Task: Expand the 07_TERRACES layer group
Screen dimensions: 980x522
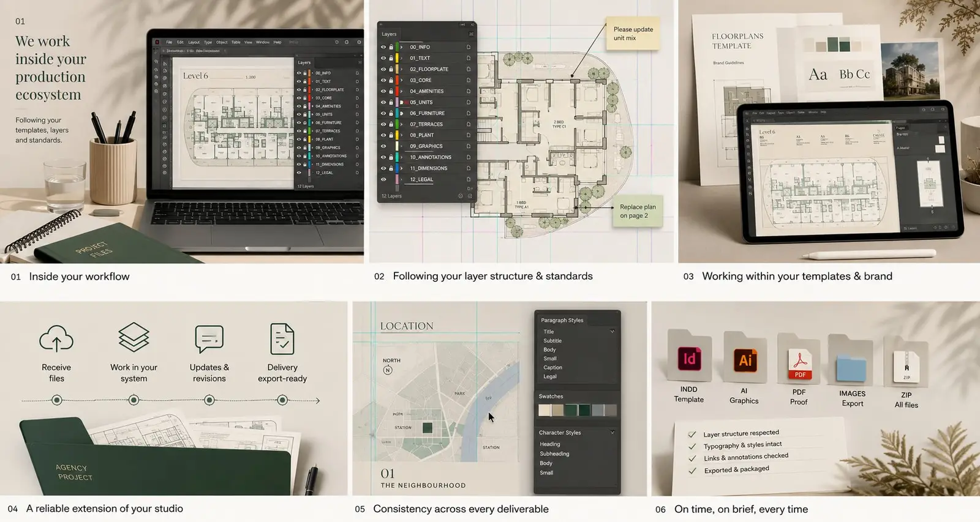Action: click(x=402, y=124)
